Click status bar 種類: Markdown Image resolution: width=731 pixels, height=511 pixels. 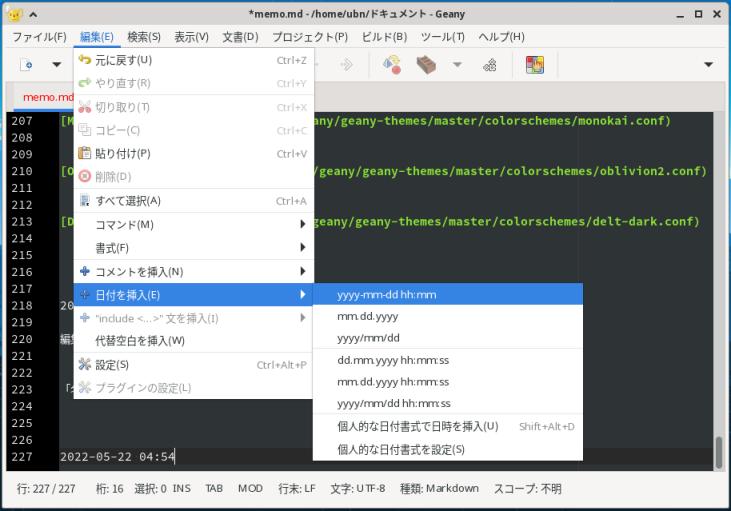pos(439,489)
